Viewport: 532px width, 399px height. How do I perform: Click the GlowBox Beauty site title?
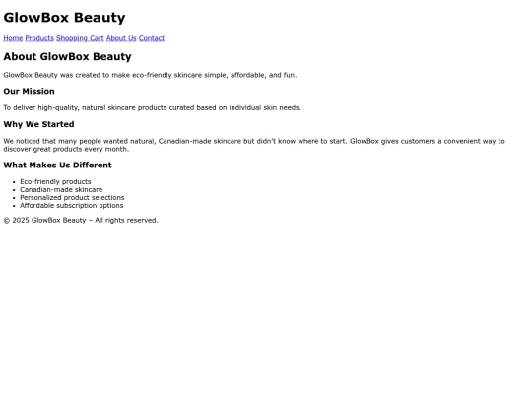(x=64, y=18)
